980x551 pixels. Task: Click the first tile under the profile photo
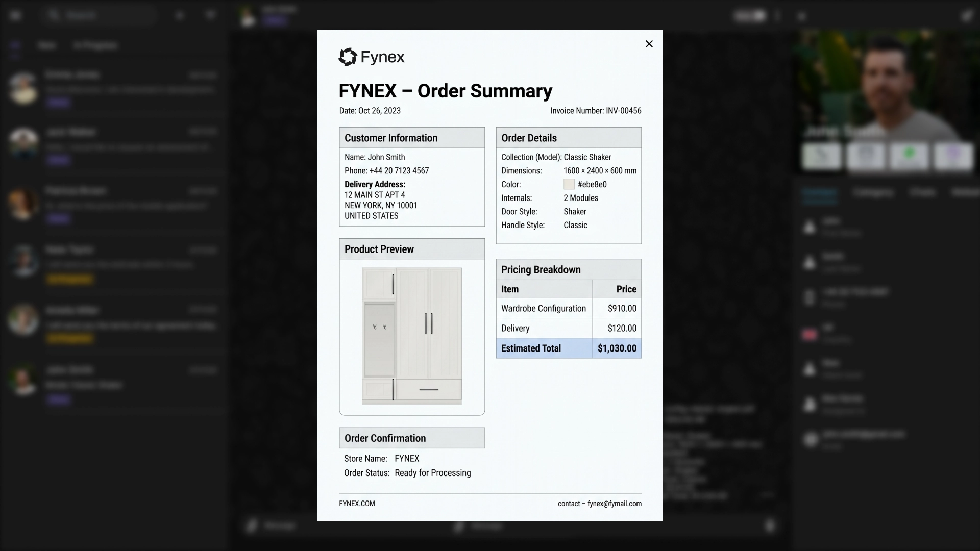[x=821, y=156]
